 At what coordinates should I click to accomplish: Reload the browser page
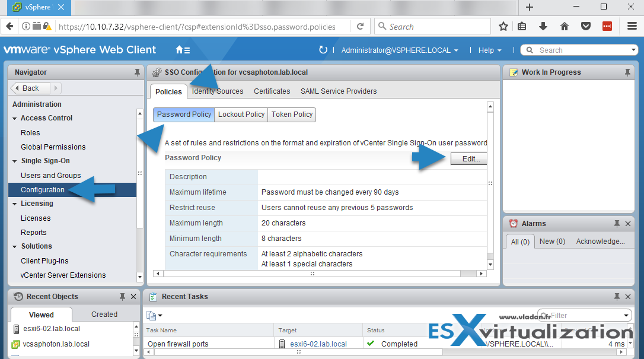point(360,26)
